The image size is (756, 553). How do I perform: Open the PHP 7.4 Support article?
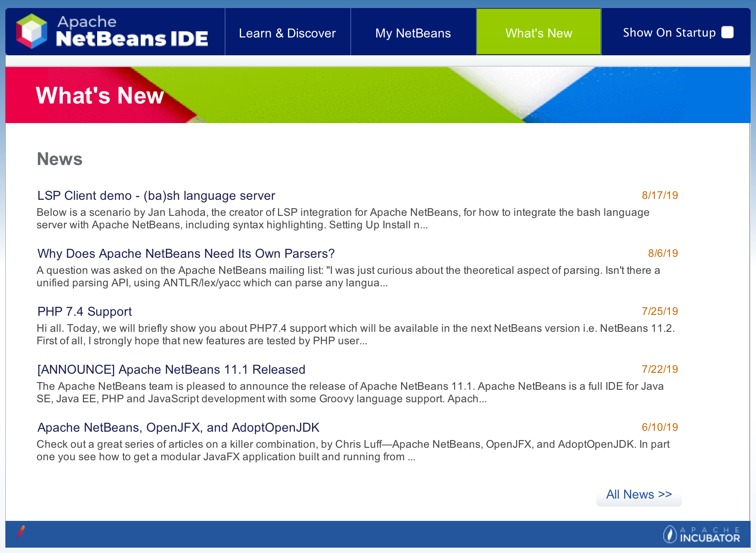click(x=85, y=312)
